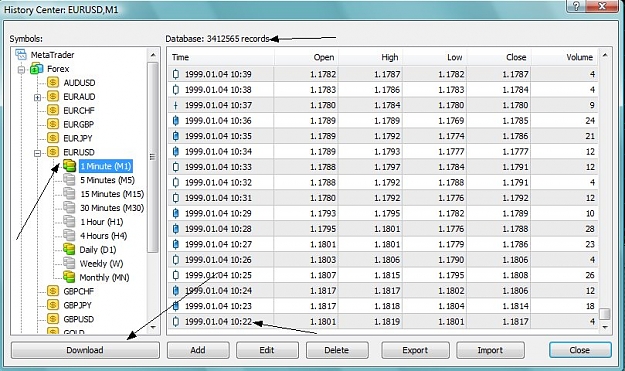Image resolution: width=625 pixels, height=371 pixels.
Task: Click the Open column header
Action: point(306,57)
